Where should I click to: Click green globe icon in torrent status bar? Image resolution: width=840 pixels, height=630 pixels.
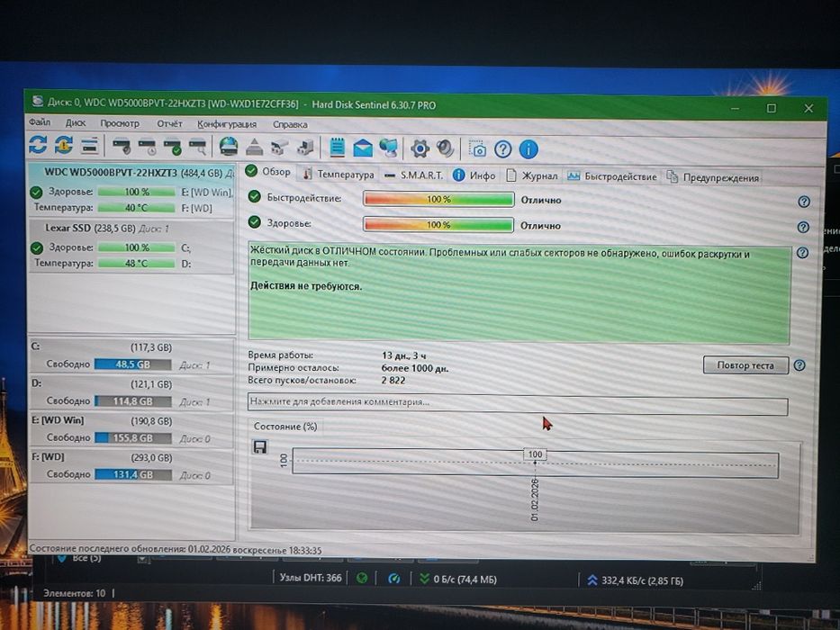coord(362,579)
